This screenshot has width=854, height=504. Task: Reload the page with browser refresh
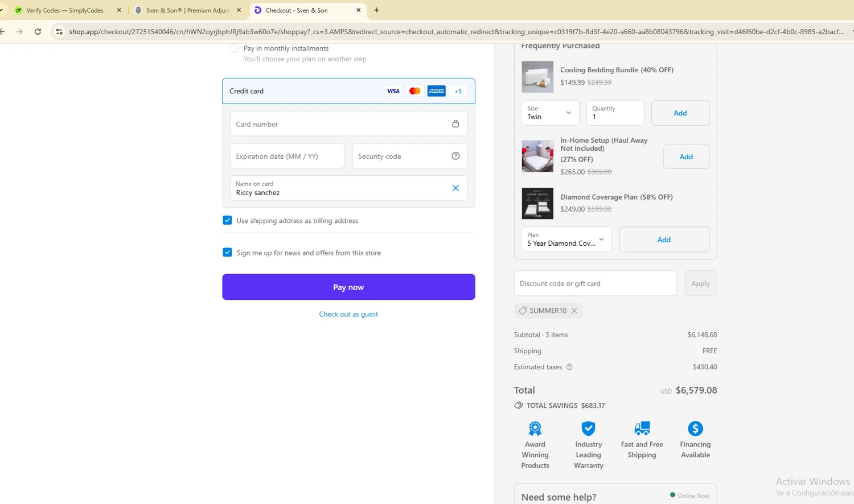point(38,32)
